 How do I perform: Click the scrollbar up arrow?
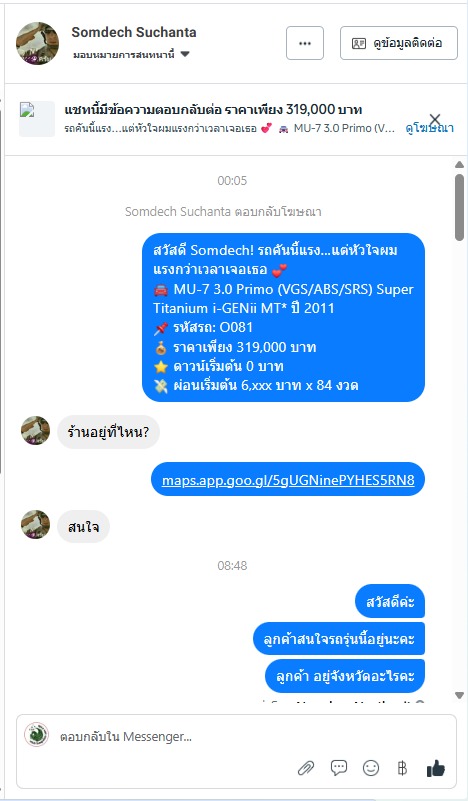459,164
